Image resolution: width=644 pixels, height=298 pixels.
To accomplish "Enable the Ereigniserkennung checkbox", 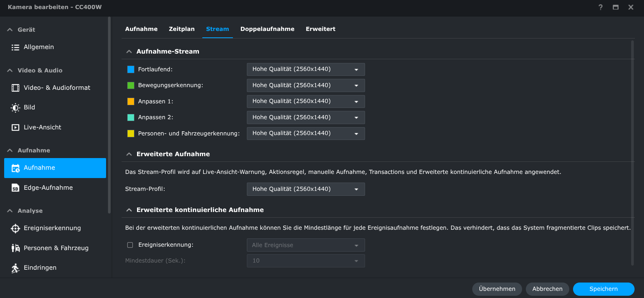I will point(130,245).
